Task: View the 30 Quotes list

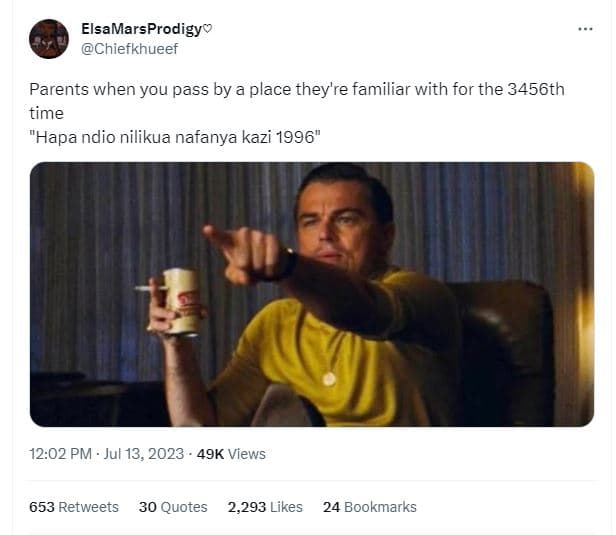Action: [x=173, y=507]
